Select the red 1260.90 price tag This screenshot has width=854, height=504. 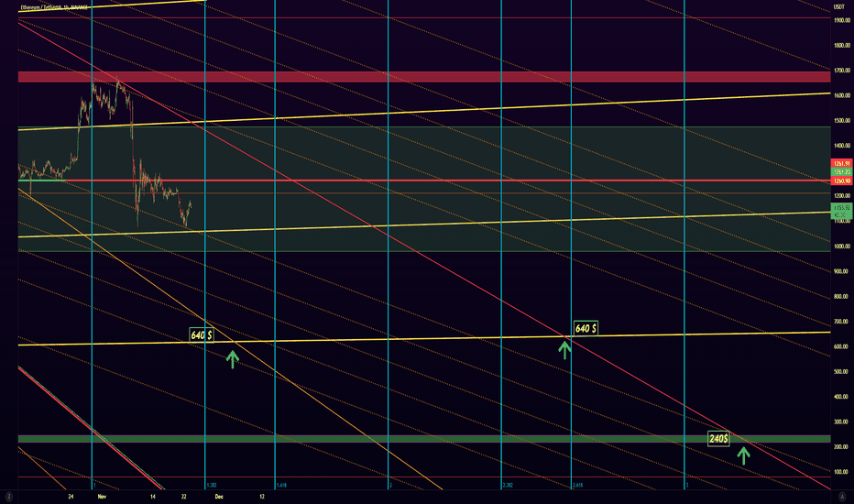(841, 181)
